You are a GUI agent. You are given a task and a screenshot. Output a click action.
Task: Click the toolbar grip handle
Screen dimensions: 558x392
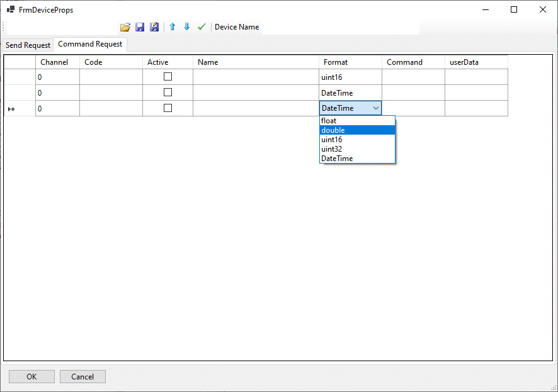coord(3,27)
